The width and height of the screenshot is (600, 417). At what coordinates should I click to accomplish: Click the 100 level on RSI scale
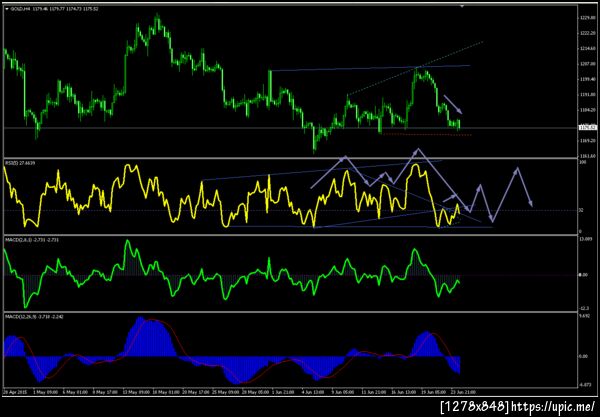[582, 163]
